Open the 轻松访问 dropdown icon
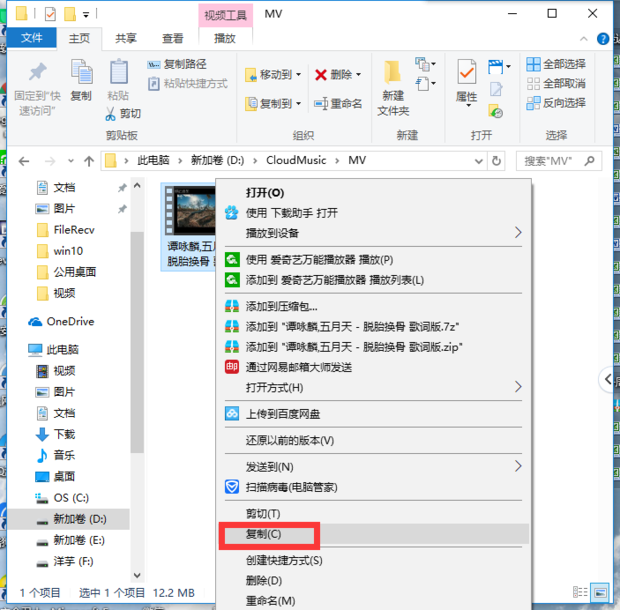Screen dimensions: 620x610 pos(425,84)
